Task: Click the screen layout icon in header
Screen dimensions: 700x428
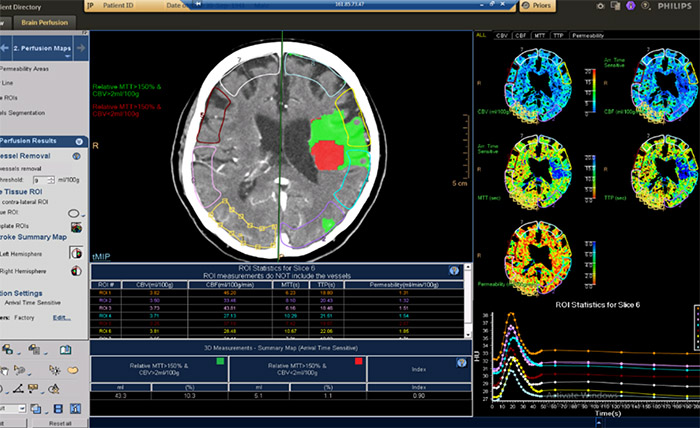Action: point(616,6)
